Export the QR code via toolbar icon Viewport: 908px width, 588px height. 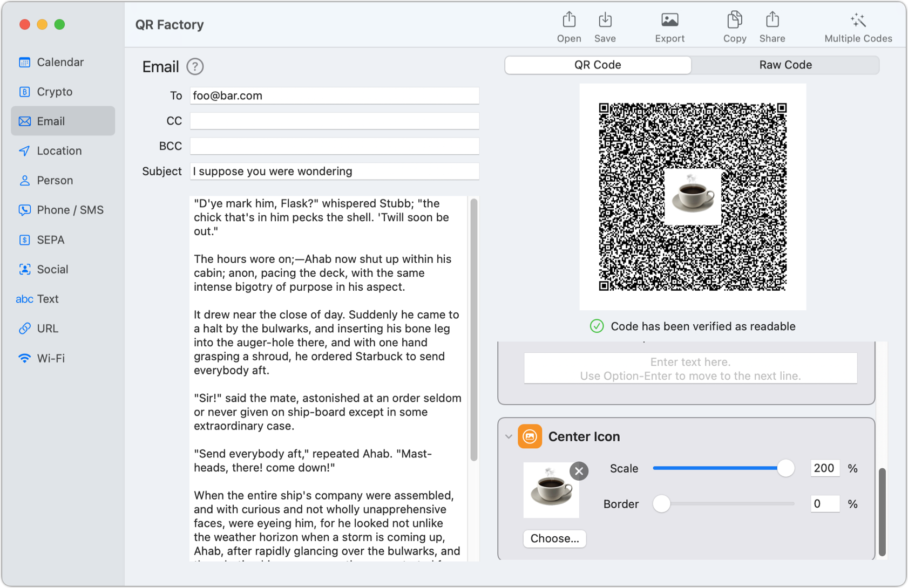coord(669,25)
